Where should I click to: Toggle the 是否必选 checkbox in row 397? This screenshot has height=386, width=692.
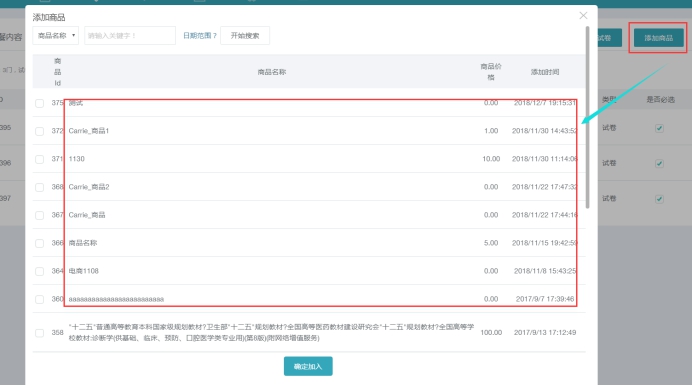659,199
